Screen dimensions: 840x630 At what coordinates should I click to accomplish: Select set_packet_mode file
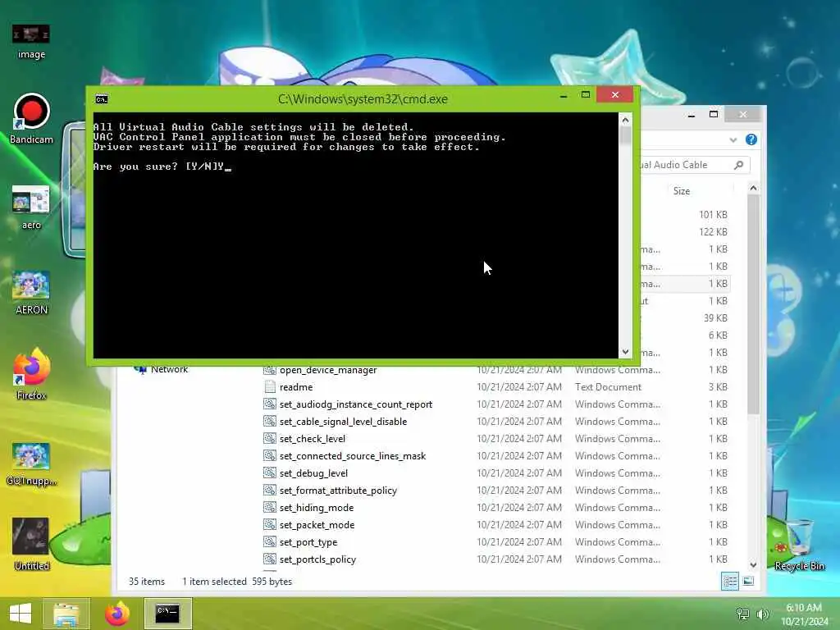317,524
